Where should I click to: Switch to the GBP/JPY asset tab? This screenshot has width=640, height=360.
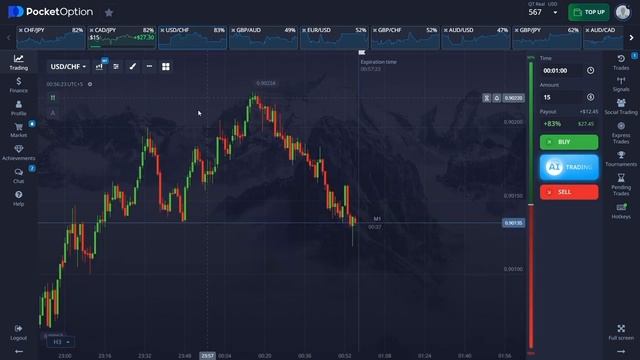pyautogui.click(x=547, y=38)
